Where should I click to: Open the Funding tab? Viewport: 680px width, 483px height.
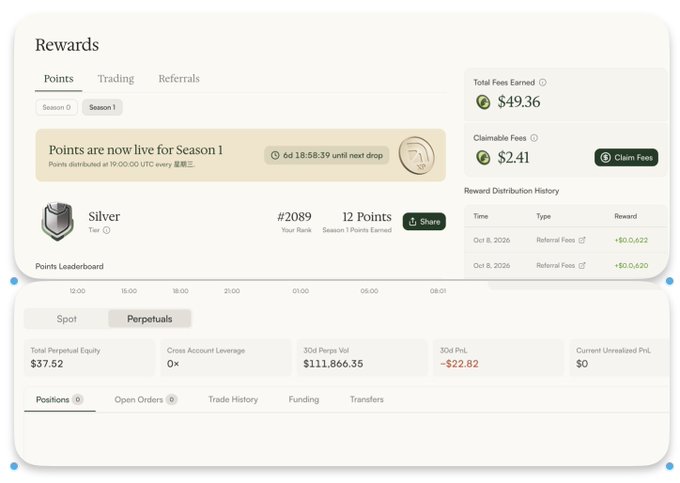(304, 399)
